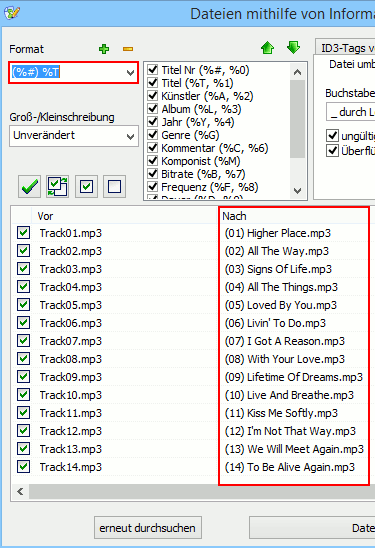Open the Format dropdown arrow
This screenshot has width=375, height=548.
click(130, 73)
